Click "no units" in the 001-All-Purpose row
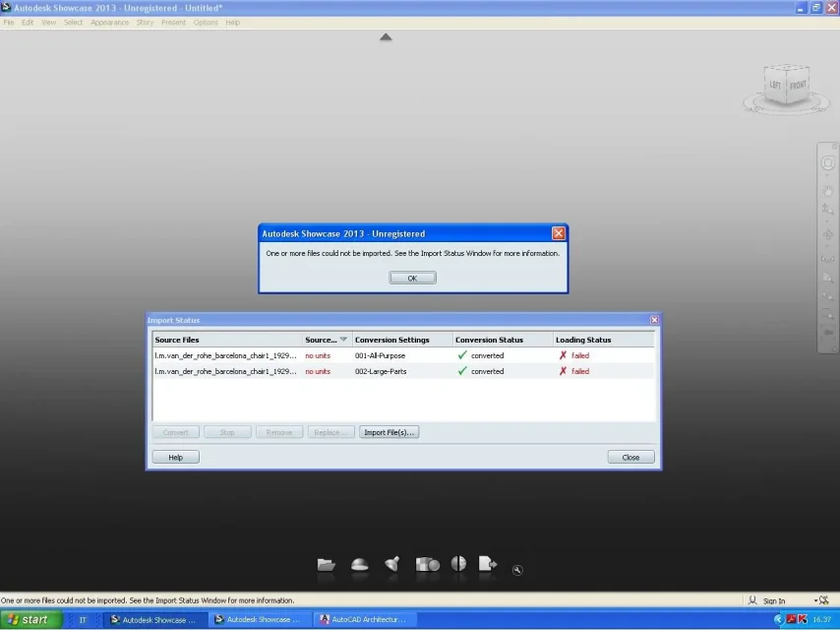840x630 pixels. pyautogui.click(x=318, y=355)
